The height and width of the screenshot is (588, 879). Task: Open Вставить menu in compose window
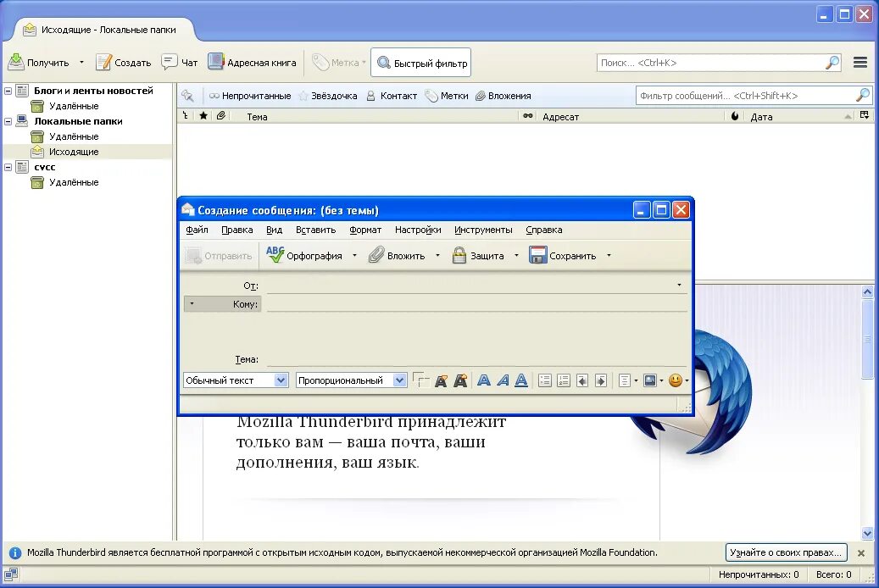pyautogui.click(x=315, y=230)
